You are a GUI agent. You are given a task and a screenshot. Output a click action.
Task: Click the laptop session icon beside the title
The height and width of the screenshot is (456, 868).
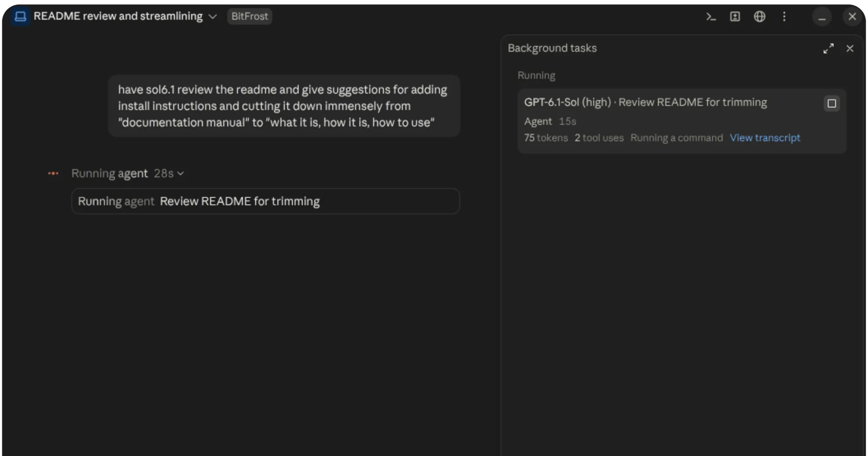pos(20,17)
